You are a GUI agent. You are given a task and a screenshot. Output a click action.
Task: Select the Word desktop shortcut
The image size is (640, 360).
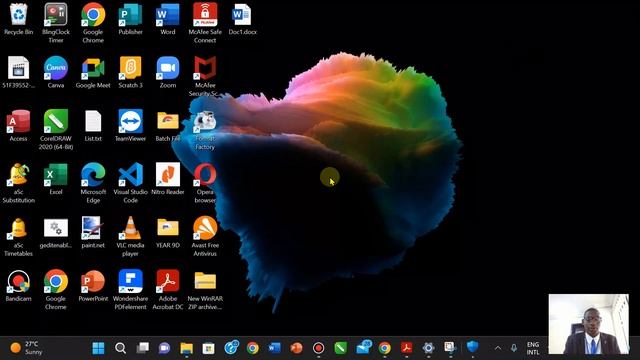168,20
